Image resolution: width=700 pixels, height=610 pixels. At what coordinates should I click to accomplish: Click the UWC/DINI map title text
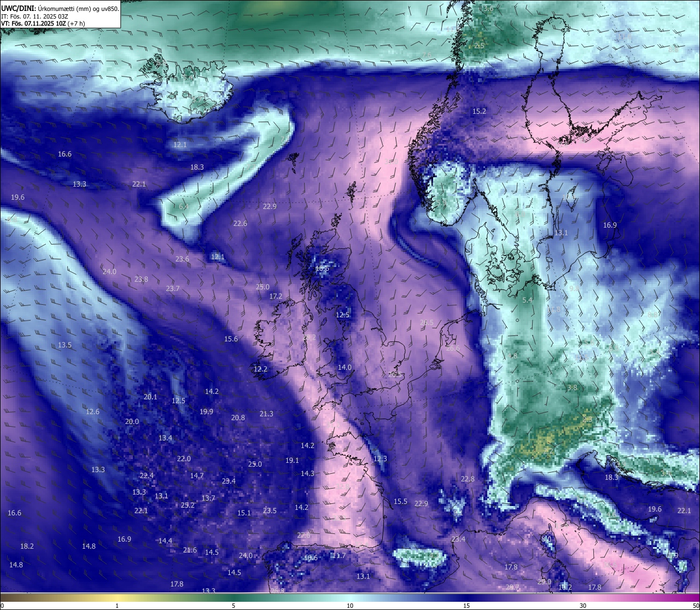pos(60,9)
